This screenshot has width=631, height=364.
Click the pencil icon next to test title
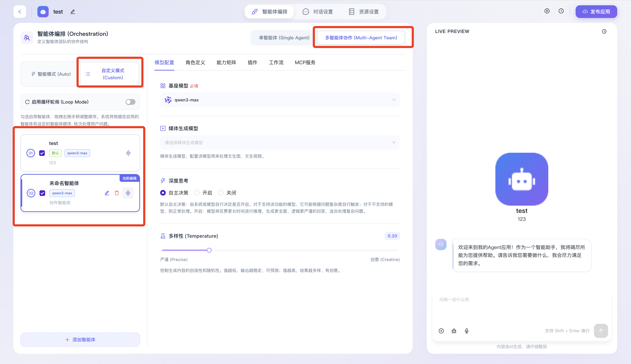tap(73, 12)
